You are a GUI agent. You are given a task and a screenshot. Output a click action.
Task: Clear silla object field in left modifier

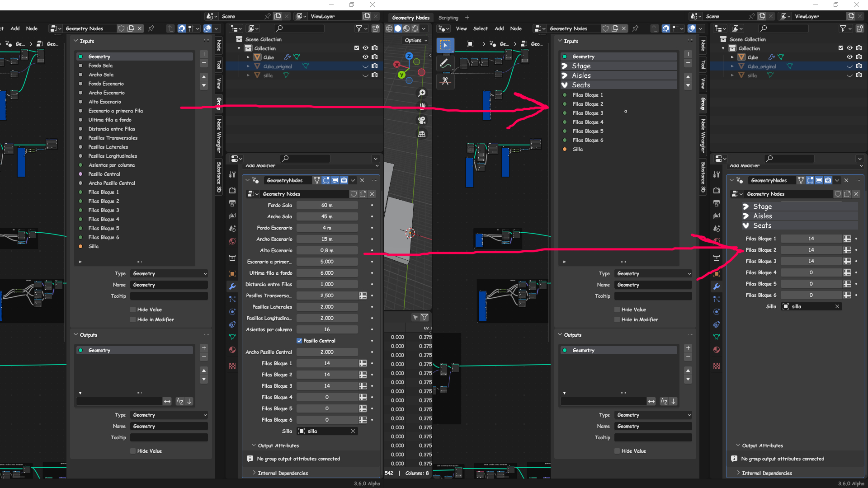click(x=353, y=431)
